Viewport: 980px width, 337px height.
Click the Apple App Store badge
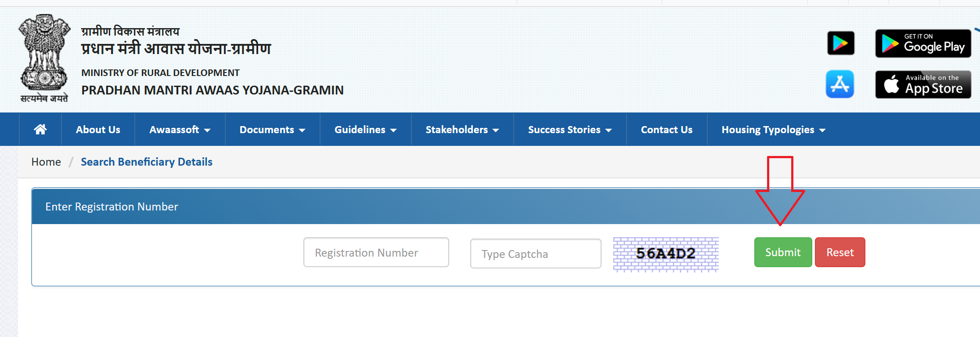[x=922, y=84]
